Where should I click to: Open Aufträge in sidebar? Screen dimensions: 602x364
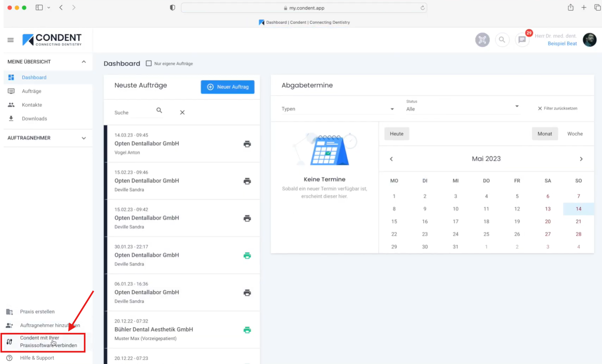(48, 91)
